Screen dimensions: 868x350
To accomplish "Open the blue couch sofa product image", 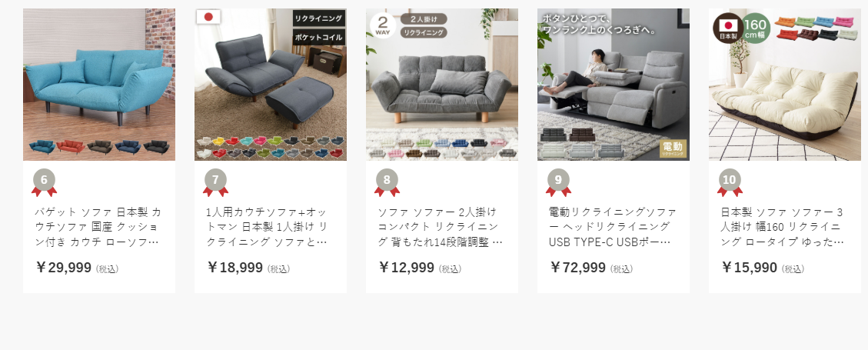I will [99, 84].
